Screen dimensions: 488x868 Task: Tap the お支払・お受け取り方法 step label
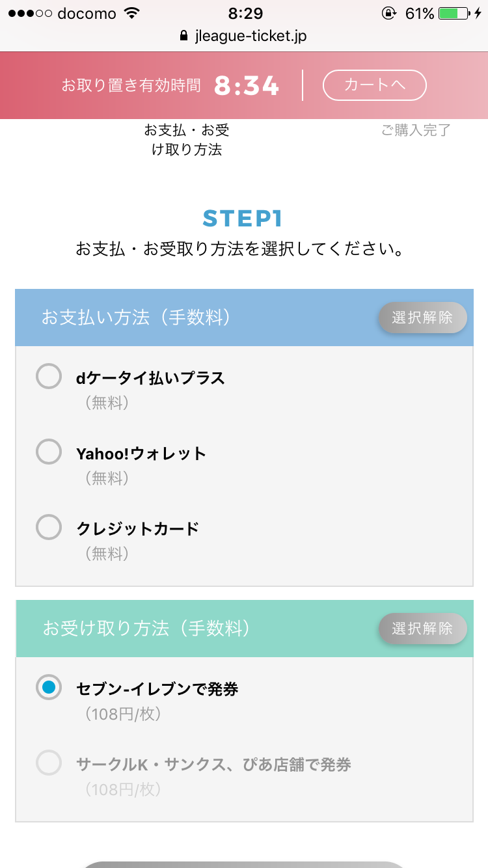click(187, 140)
